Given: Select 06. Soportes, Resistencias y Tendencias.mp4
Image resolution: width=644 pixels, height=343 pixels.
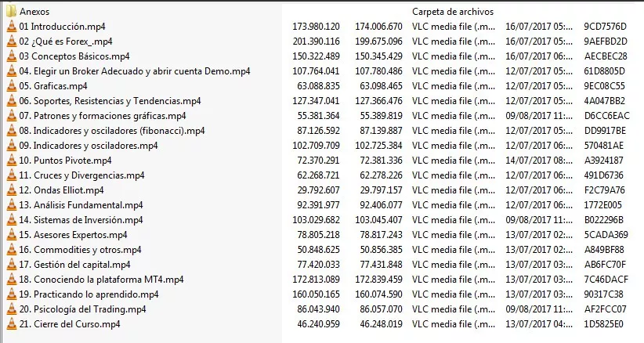Looking at the screenshot, I should click(110, 101).
